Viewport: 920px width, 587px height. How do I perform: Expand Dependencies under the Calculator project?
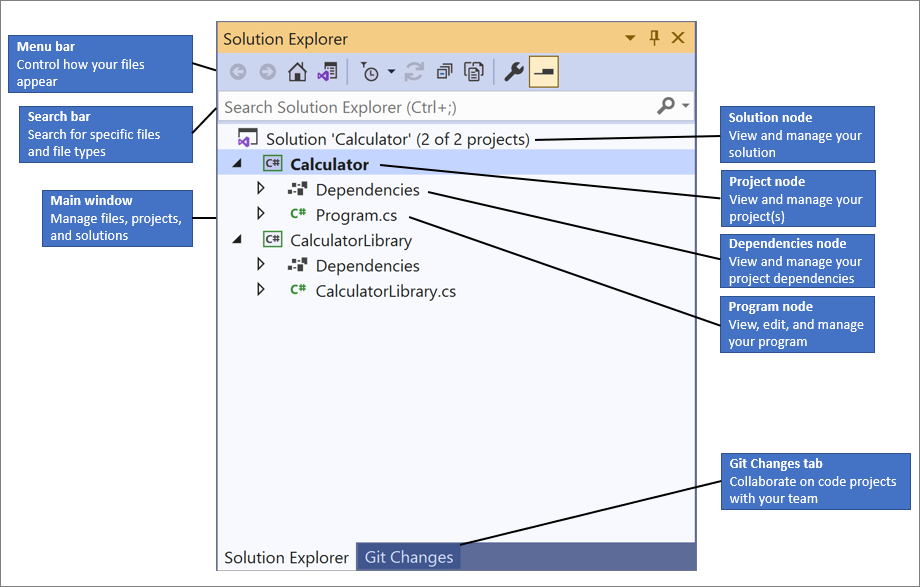261,189
